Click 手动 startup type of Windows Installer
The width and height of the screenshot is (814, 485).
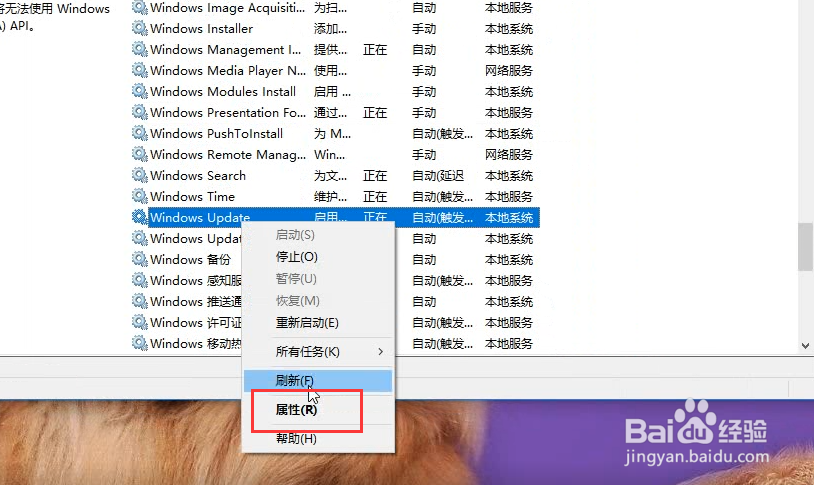pos(424,29)
